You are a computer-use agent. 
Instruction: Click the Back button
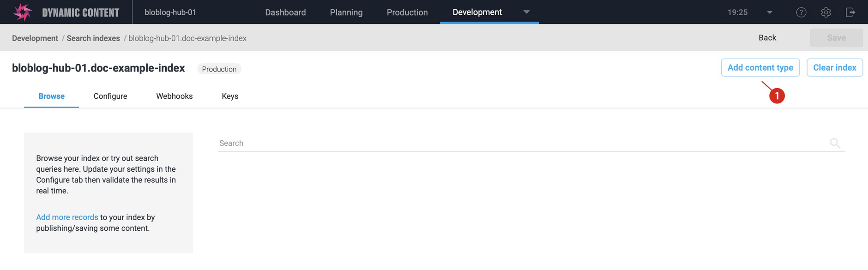767,38
